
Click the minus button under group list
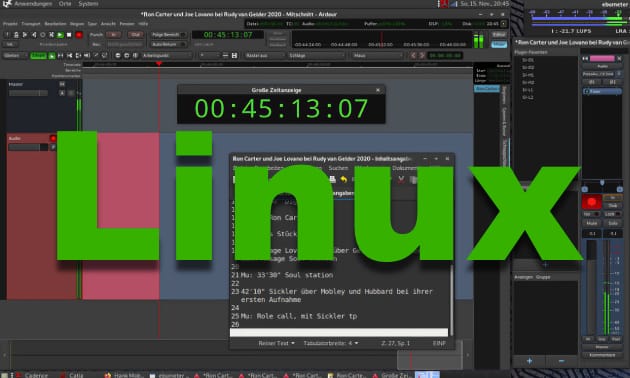[561, 361]
